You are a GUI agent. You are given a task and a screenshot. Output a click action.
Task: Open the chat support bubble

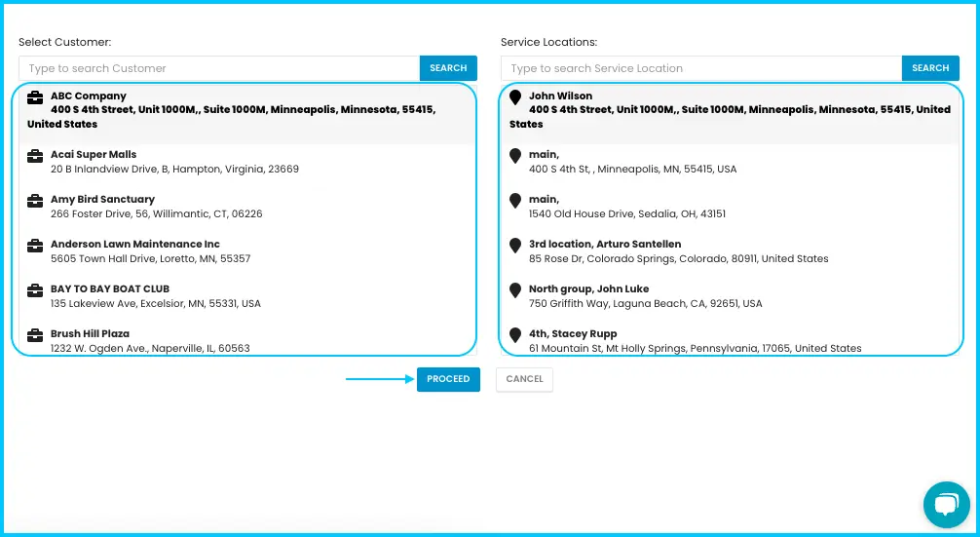pos(946,505)
